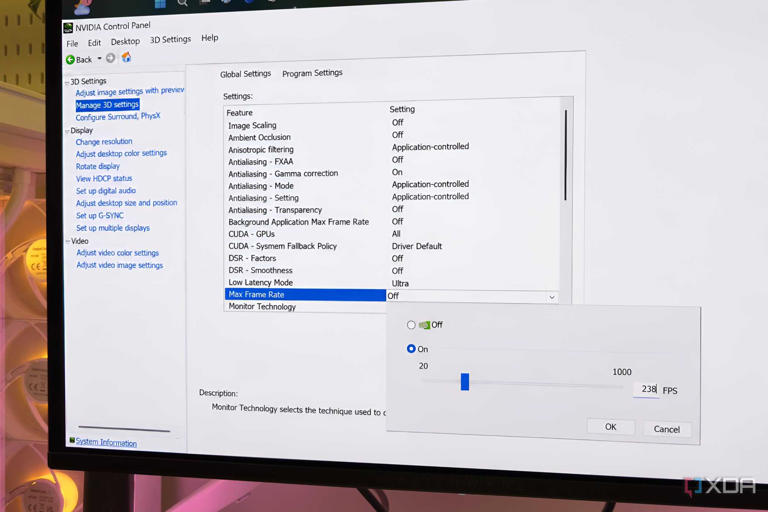Collapse the Video tree node

click(x=68, y=242)
